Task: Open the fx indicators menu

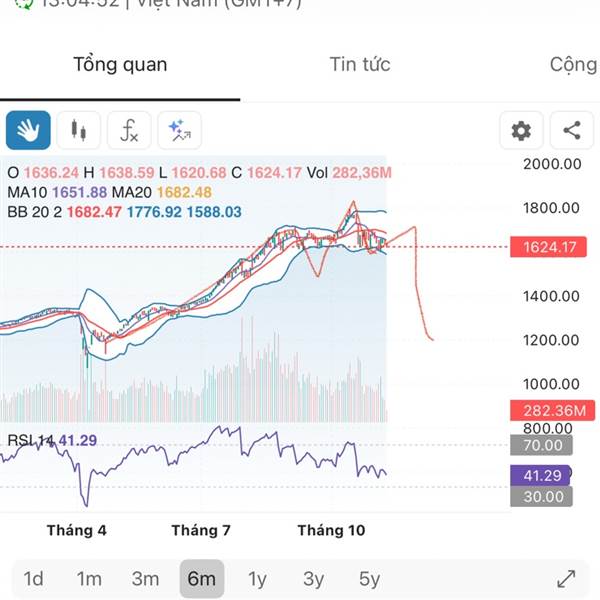Action: click(x=129, y=130)
